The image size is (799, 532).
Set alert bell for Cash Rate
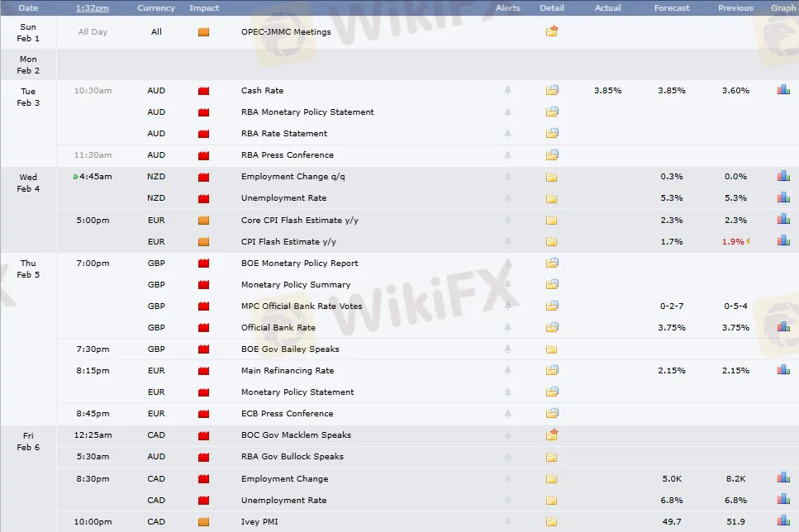click(x=507, y=90)
